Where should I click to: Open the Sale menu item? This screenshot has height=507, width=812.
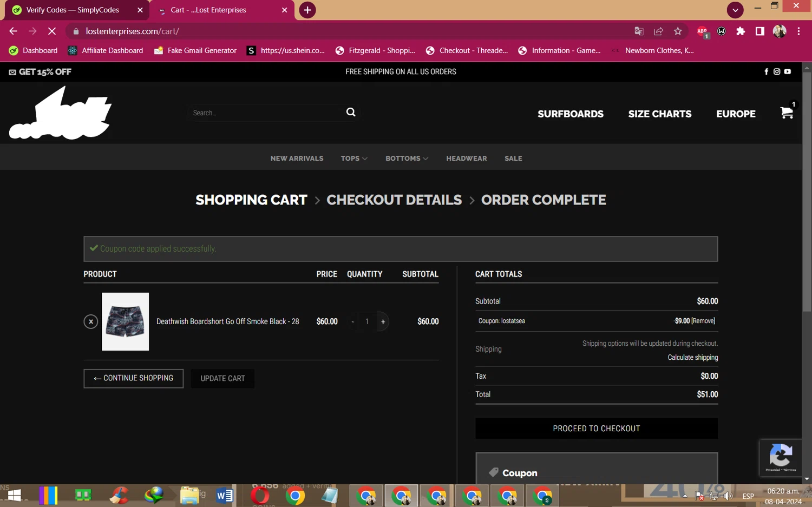click(x=513, y=159)
